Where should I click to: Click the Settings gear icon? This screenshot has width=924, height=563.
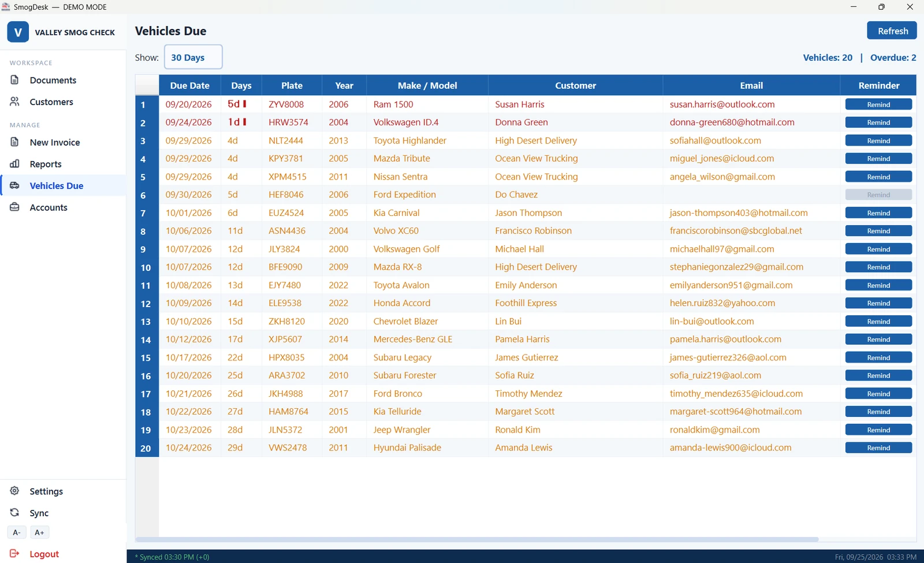(15, 491)
